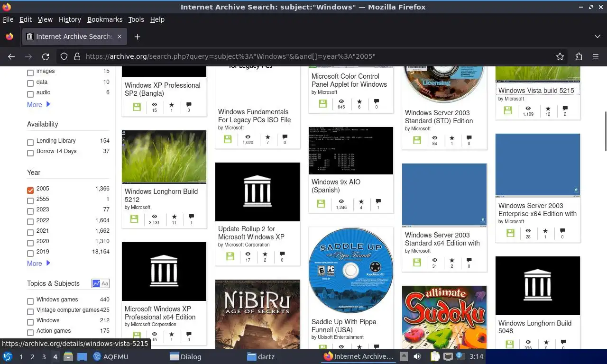Open Update Rollup 2 for Windows XP
The width and height of the screenshot is (607, 364).
click(251, 233)
